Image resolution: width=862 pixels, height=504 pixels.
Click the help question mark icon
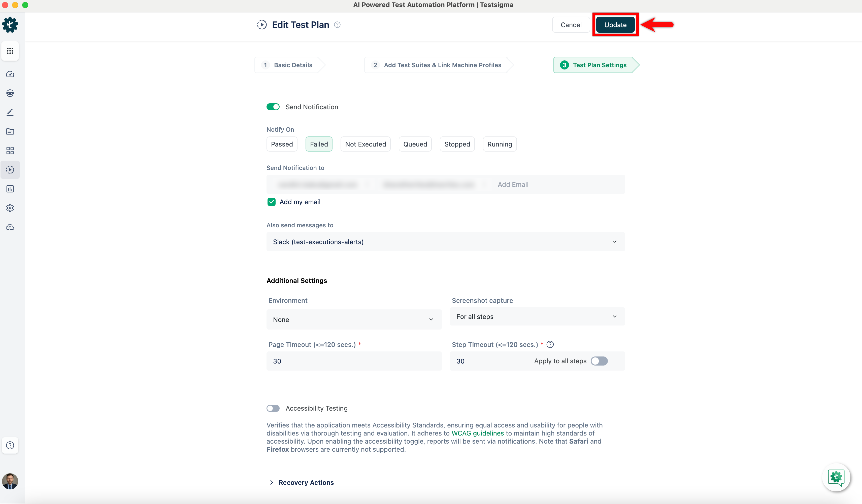10,446
